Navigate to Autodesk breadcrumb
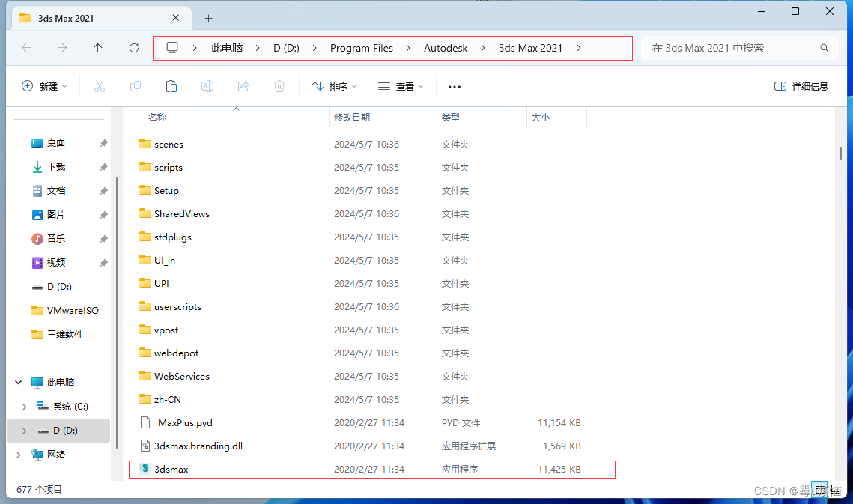853x504 pixels. [x=446, y=48]
